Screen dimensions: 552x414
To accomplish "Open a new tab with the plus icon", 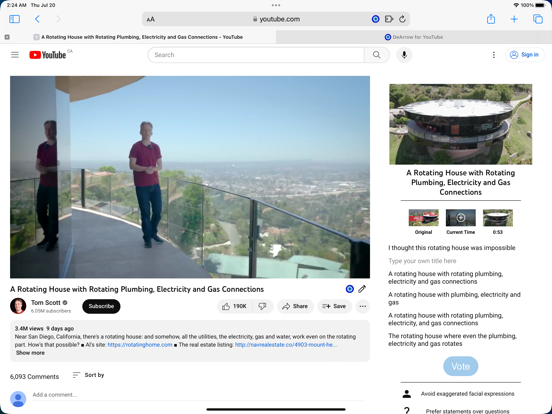I will pyautogui.click(x=514, y=19).
